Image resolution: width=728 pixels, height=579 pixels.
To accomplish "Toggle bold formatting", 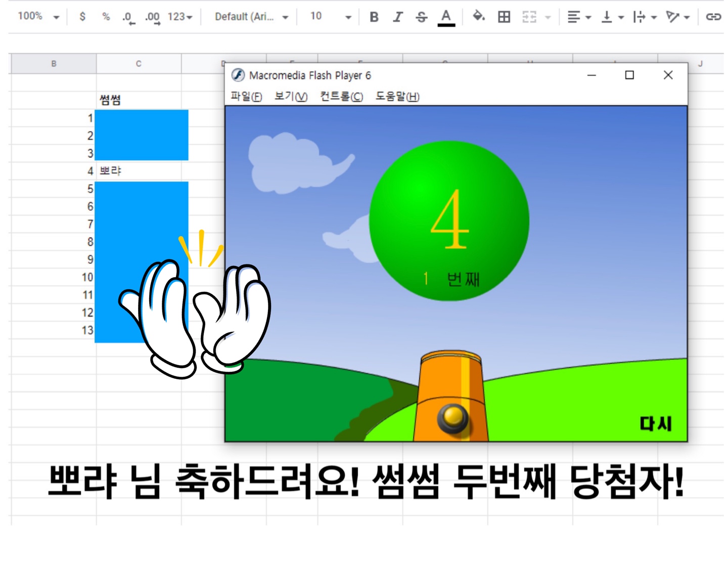I will pyautogui.click(x=374, y=17).
